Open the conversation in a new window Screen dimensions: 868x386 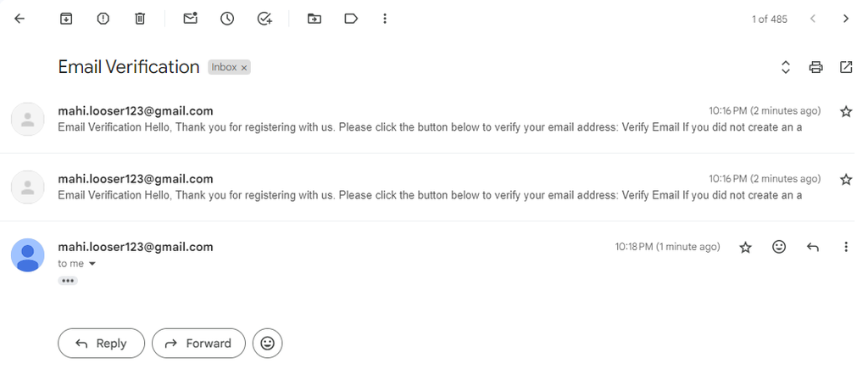pyautogui.click(x=846, y=67)
